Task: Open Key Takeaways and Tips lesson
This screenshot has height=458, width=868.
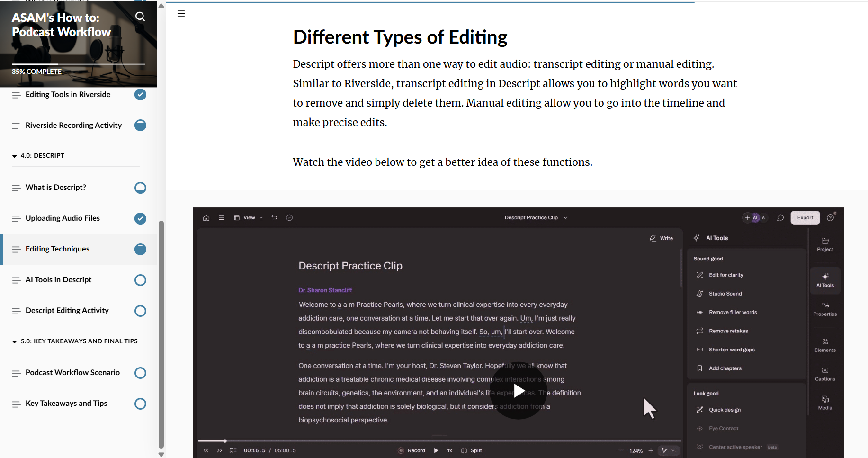Action: (x=66, y=404)
